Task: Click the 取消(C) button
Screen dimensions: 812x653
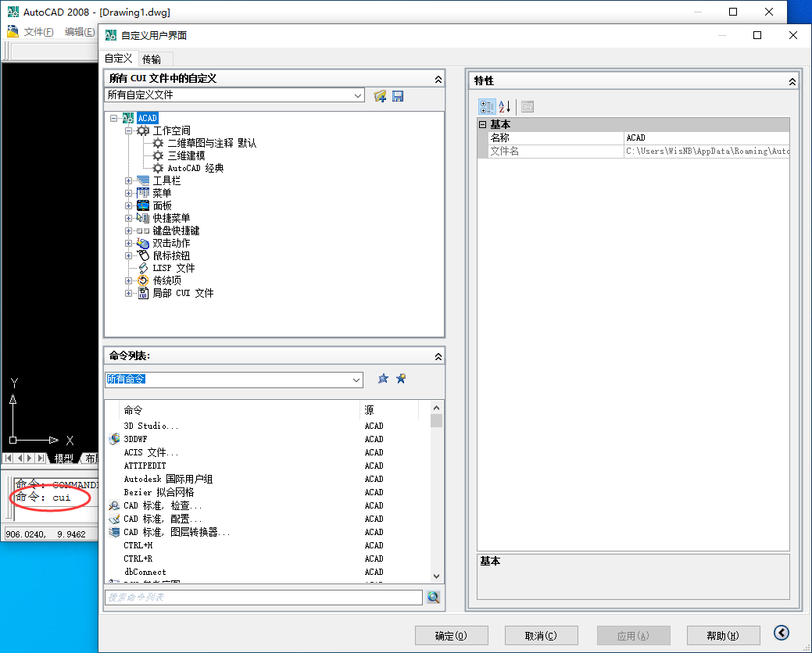Action: [x=541, y=635]
